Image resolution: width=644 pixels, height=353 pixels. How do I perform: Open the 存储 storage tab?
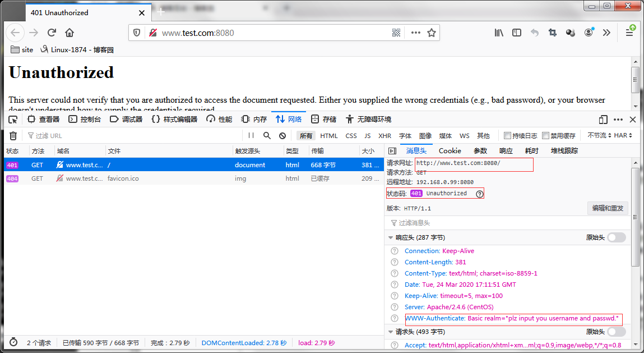pos(323,120)
